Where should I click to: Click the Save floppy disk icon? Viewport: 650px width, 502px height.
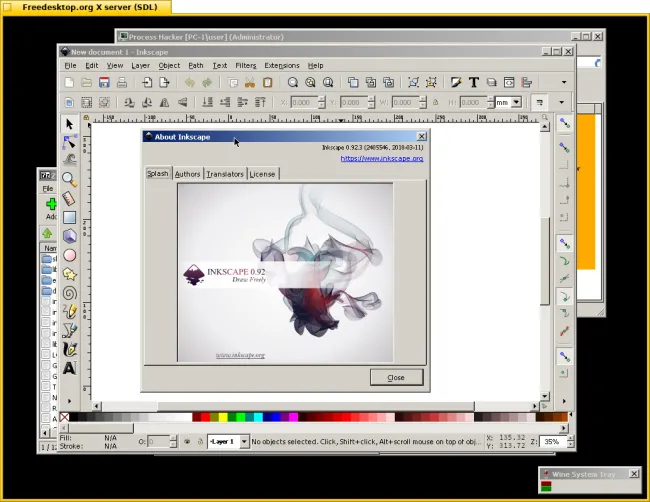pos(104,82)
